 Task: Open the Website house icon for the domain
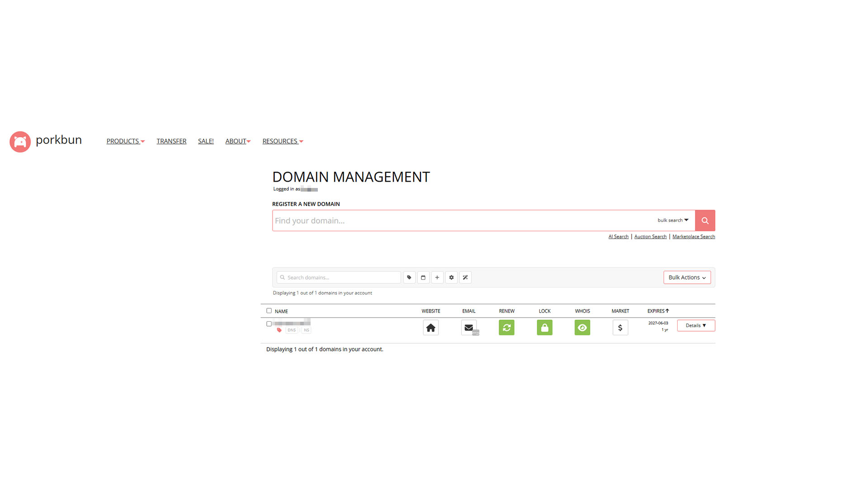(431, 328)
